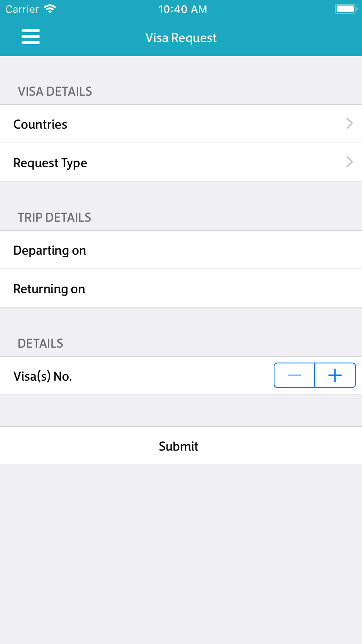Viewport: 362px width, 644px height.
Task: Select the Returning on date field
Action: pos(181,288)
